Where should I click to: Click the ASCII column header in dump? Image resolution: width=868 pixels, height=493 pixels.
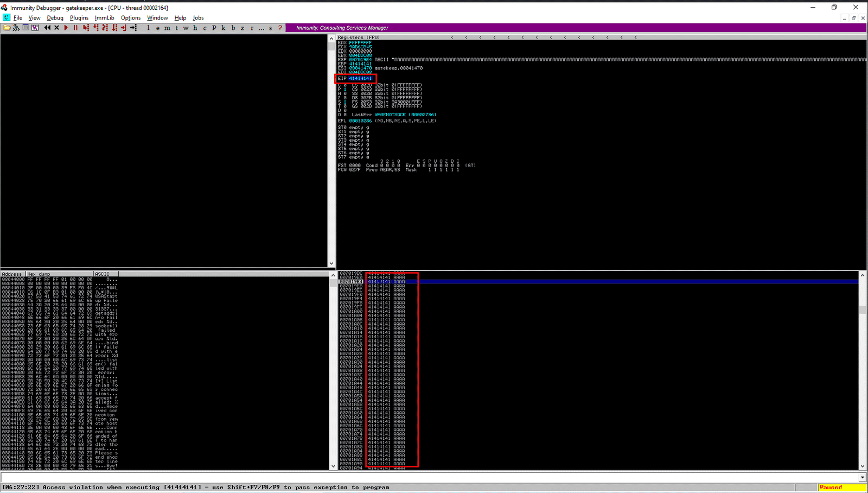[106, 274]
